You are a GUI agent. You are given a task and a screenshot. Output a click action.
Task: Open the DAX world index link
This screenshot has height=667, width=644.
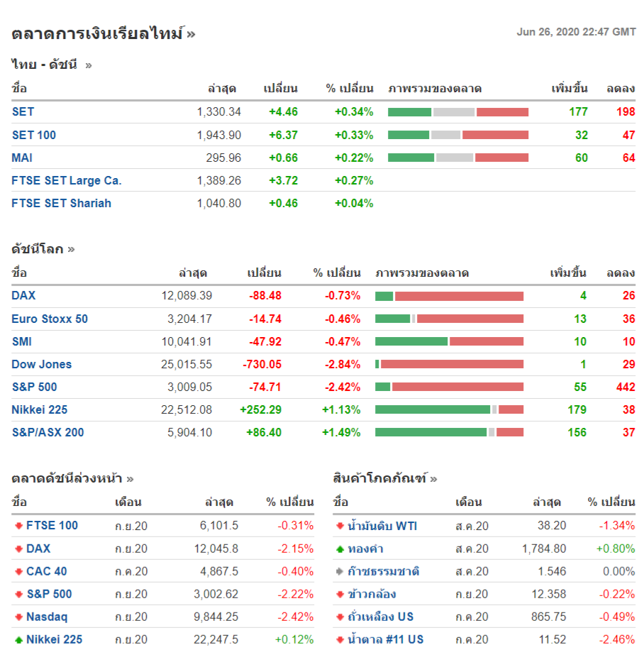[x=24, y=296]
